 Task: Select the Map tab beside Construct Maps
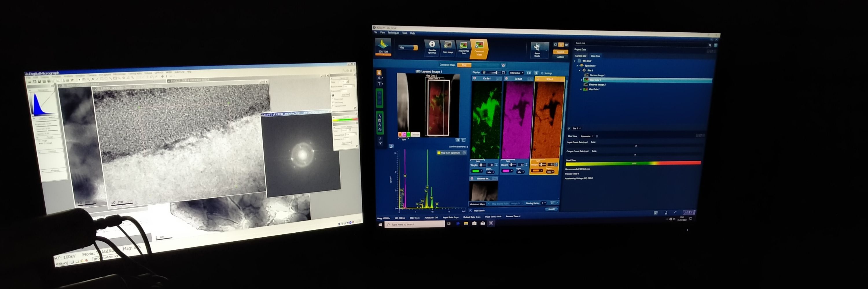tap(464, 65)
